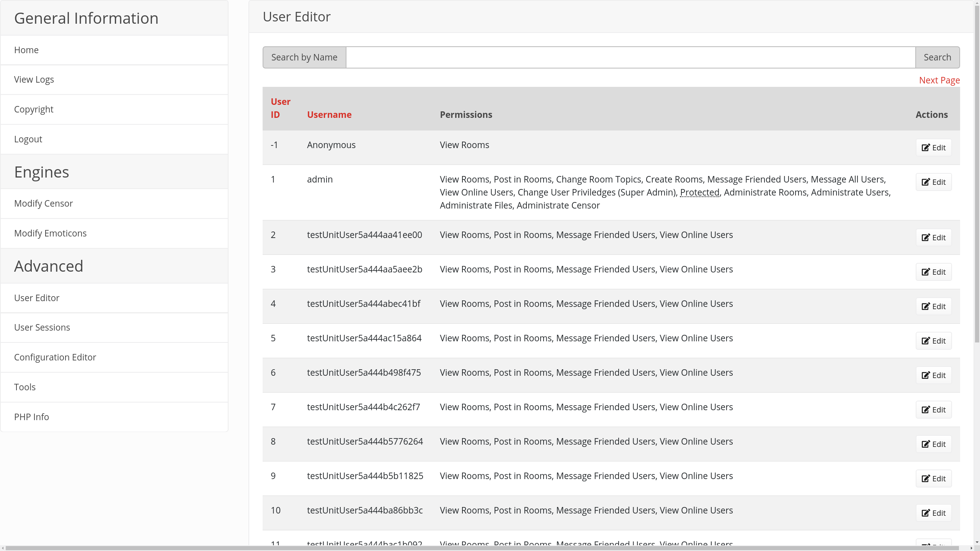Viewport: 980px width, 551px height.
Task: Edit the user with ID 6
Action: [x=933, y=375]
